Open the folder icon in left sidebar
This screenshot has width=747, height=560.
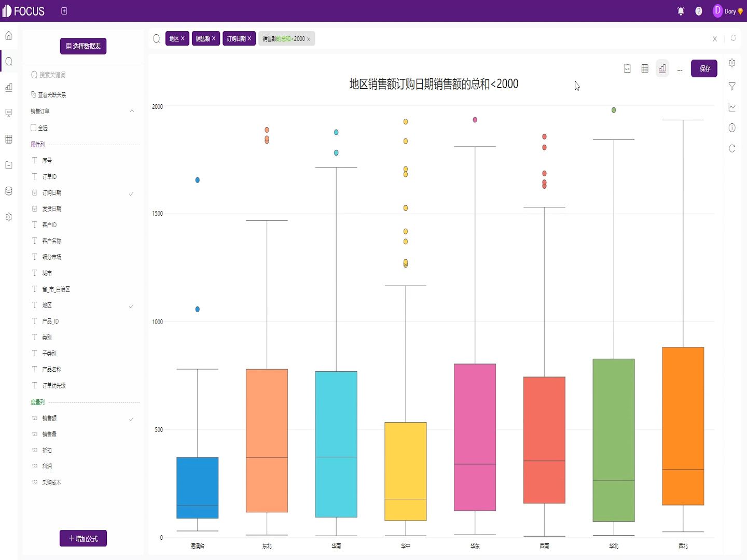coord(9,165)
